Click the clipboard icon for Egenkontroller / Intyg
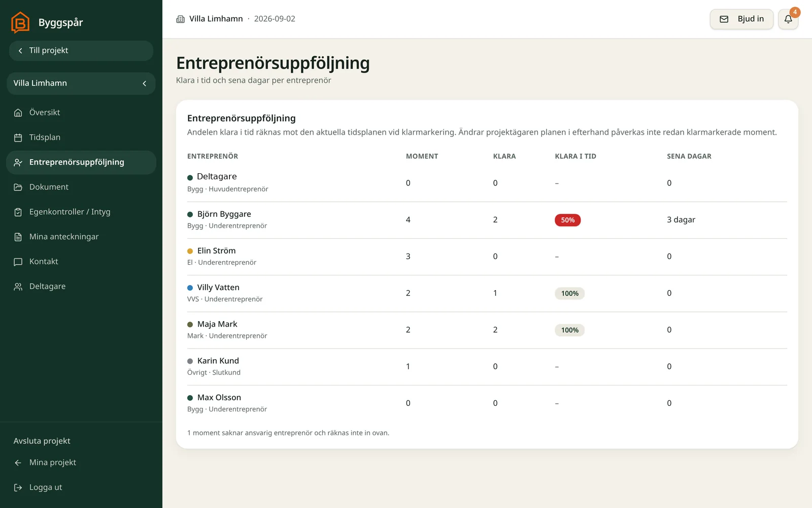Screen dimensions: 812x508 pyautogui.click(x=18, y=212)
